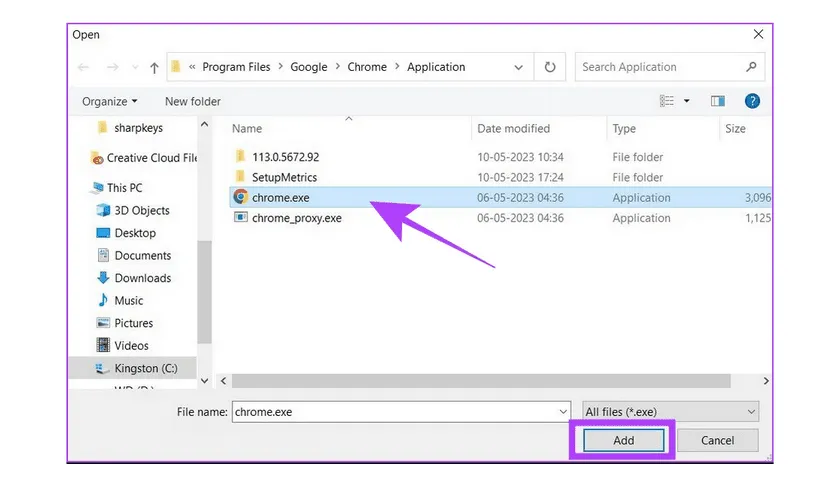Expand the address bar history dropdown
Image resolution: width=822 pixels, height=498 pixels.
point(518,68)
